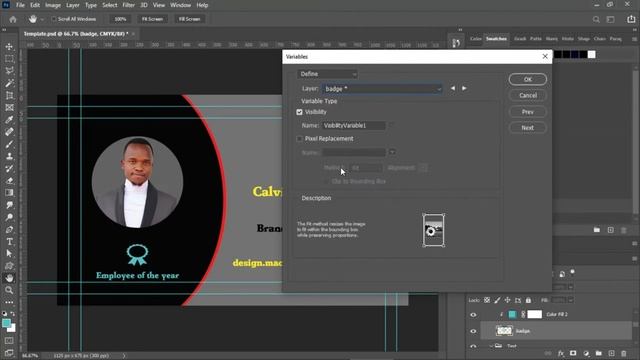Viewport: 640px width, 360px height.
Task: Click the teal Color Fill 2 thumbnail
Action: tap(512, 314)
